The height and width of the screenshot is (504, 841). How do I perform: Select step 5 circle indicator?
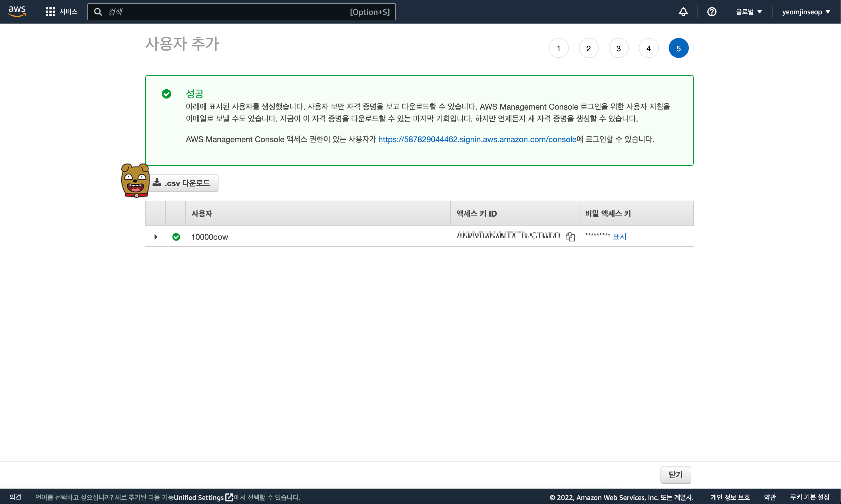tap(678, 48)
